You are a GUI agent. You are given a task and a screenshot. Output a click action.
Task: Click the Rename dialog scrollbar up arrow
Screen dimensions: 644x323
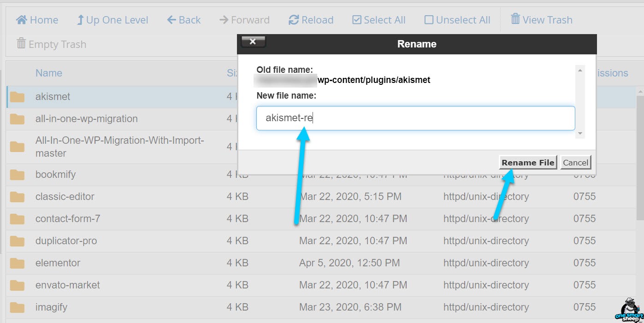pyautogui.click(x=580, y=70)
